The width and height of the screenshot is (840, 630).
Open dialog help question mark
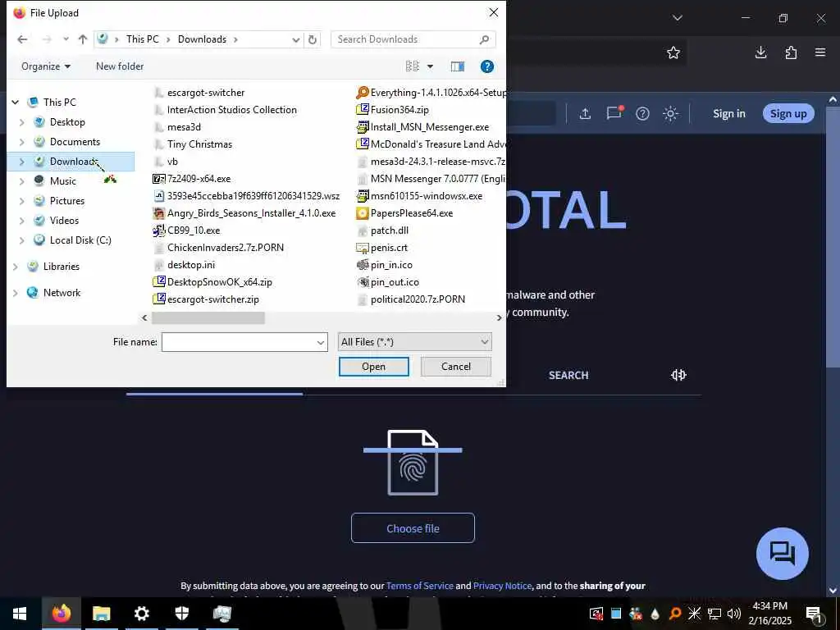pyautogui.click(x=487, y=66)
